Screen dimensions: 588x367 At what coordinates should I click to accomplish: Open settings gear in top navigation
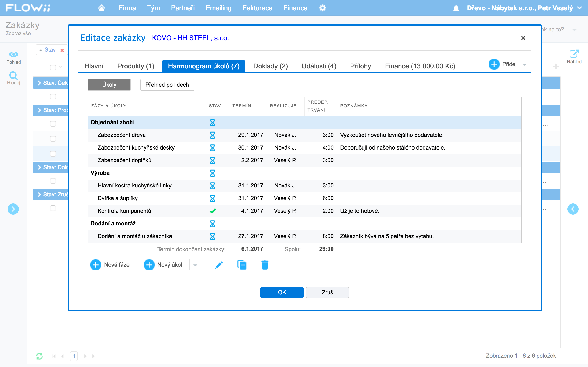[x=322, y=8]
